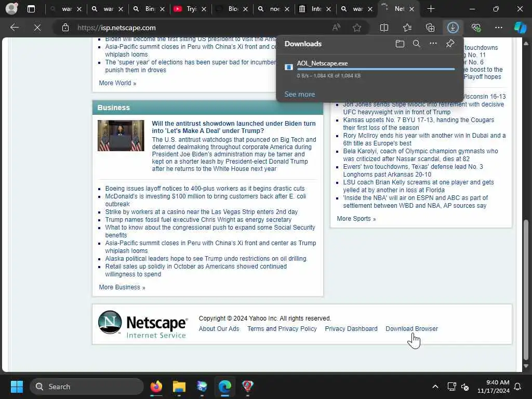Screen dimensions: 532x399
Task: Open Las Vegas casino strike story
Action: [x=202, y=212]
